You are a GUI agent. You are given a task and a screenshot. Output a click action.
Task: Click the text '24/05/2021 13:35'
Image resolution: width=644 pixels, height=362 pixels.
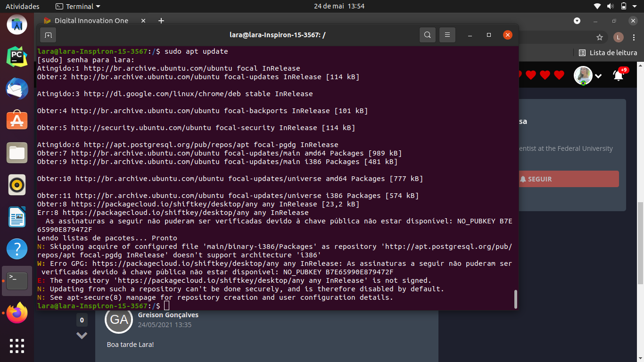click(x=165, y=325)
